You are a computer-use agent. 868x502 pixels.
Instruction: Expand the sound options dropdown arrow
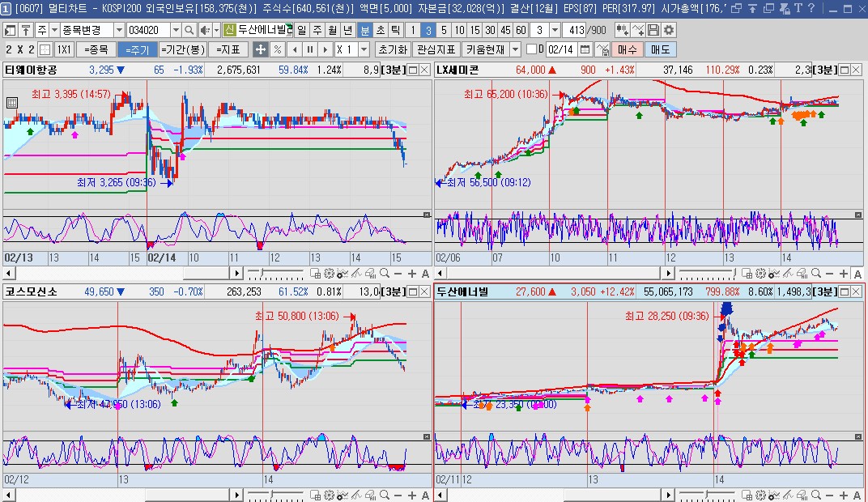216,30
